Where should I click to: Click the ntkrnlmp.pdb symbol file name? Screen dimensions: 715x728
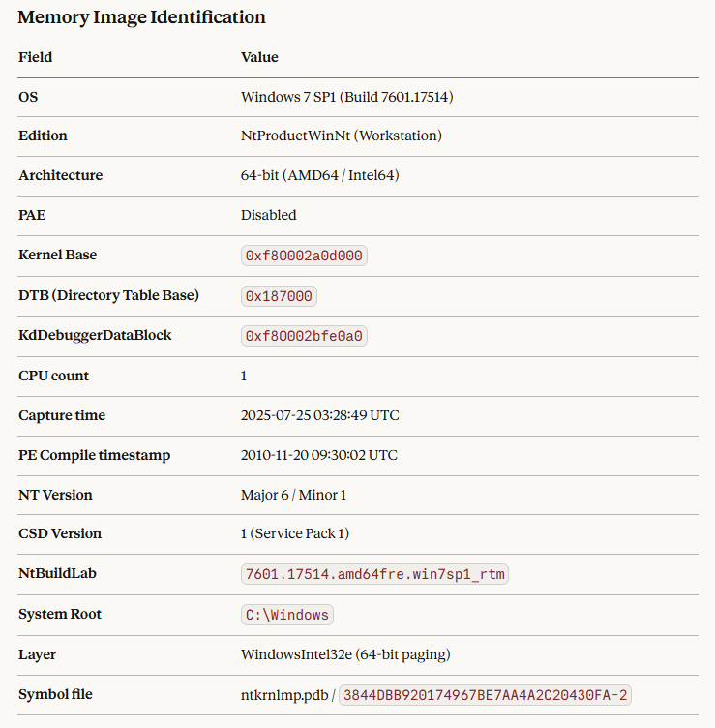[x=283, y=695]
